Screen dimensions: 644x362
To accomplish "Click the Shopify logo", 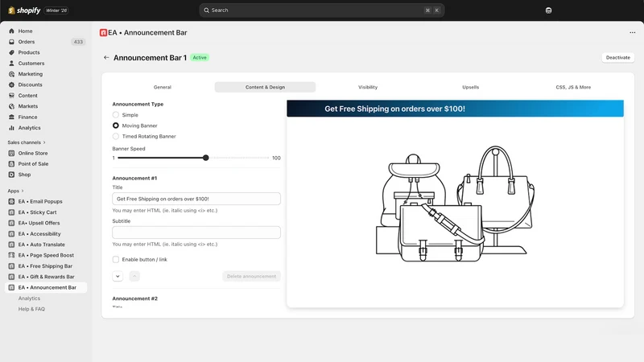I will [24, 10].
